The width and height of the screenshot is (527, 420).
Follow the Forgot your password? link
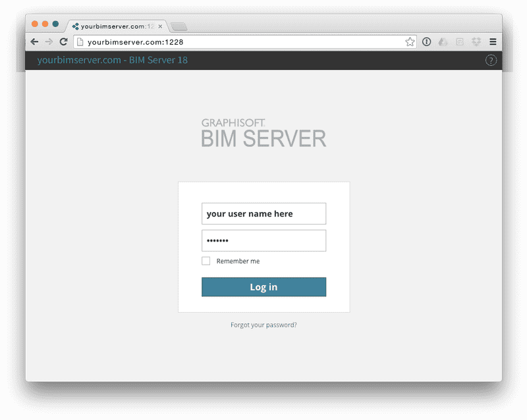263,325
